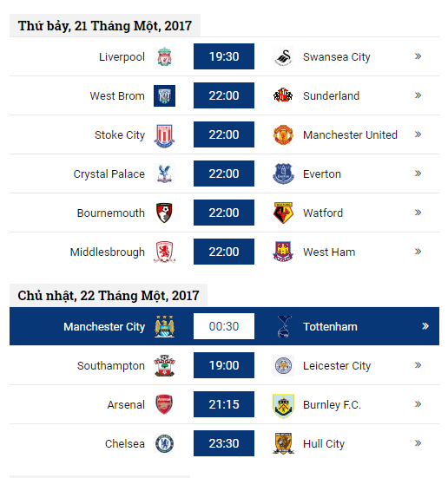Click the Tottenham cockerel logo
Image resolution: width=448 pixels, height=478 pixels.
click(284, 326)
